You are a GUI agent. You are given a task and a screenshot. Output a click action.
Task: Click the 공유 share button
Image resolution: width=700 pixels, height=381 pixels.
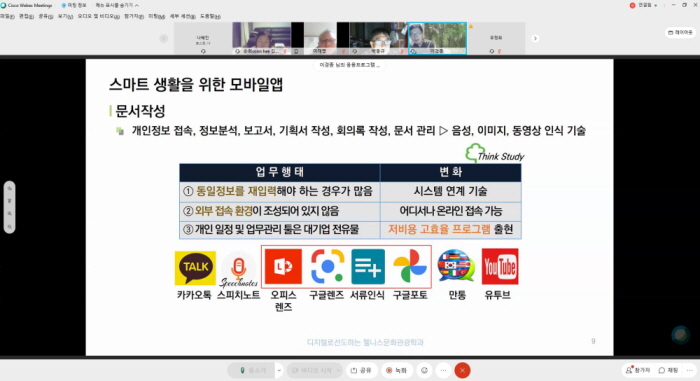pyautogui.click(x=361, y=370)
